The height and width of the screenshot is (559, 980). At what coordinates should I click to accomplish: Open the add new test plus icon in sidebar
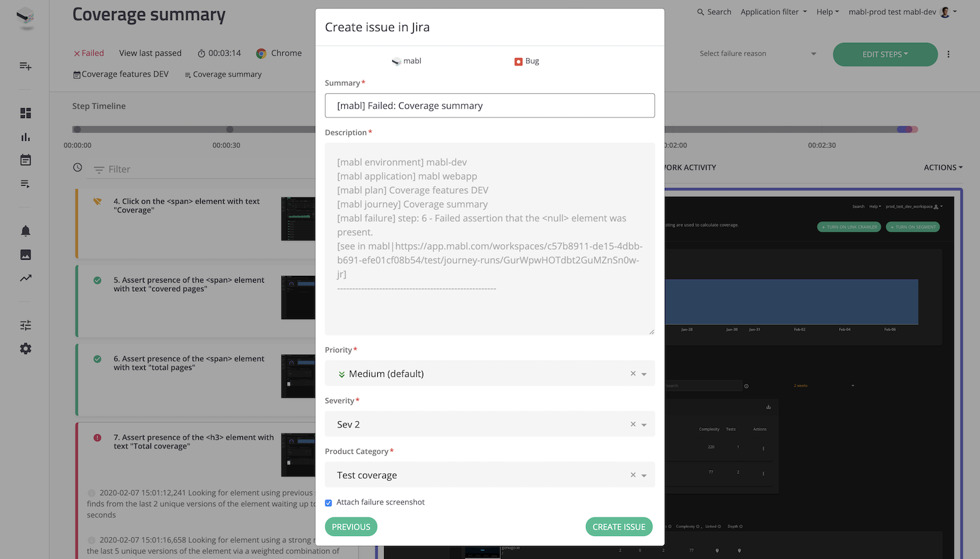25,66
